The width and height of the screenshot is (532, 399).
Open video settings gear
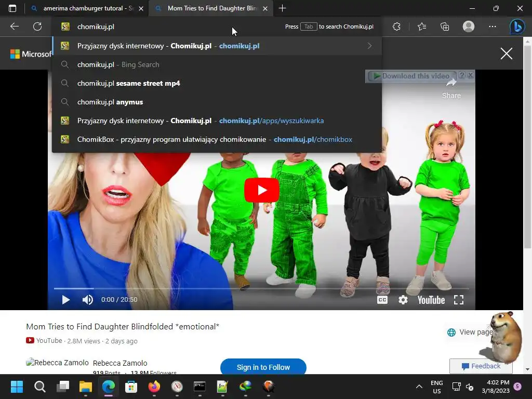pos(403,300)
